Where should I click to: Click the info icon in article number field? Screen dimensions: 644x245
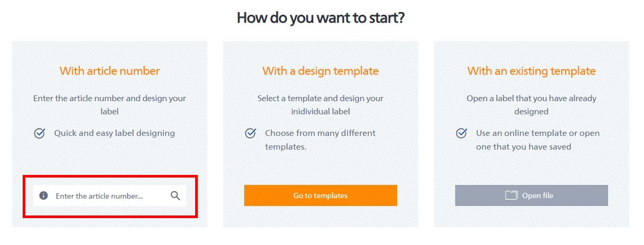(x=44, y=195)
